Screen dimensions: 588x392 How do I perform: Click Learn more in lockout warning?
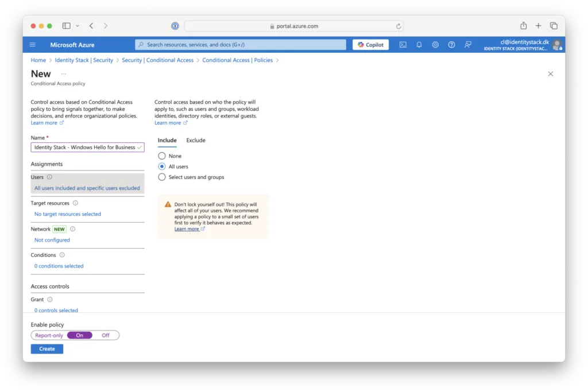point(189,229)
